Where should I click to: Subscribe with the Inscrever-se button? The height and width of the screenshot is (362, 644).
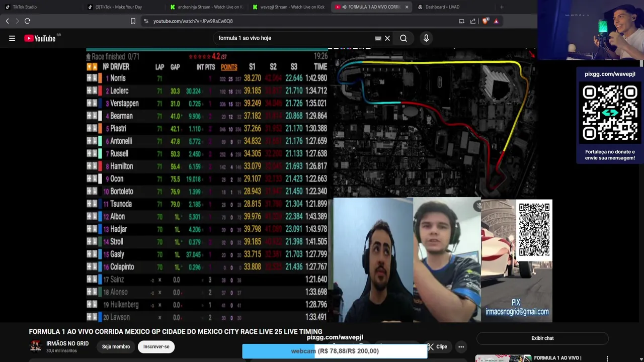click(156, 346)
